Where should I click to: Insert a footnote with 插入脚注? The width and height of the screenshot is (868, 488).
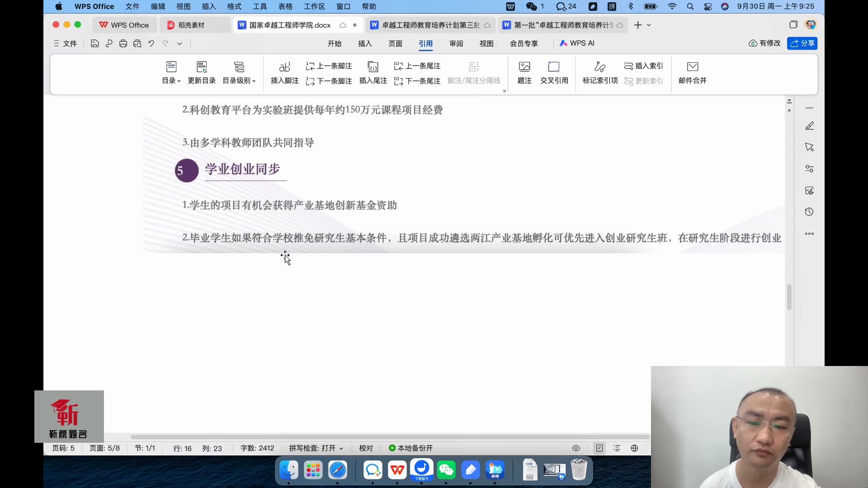(284, 73)
